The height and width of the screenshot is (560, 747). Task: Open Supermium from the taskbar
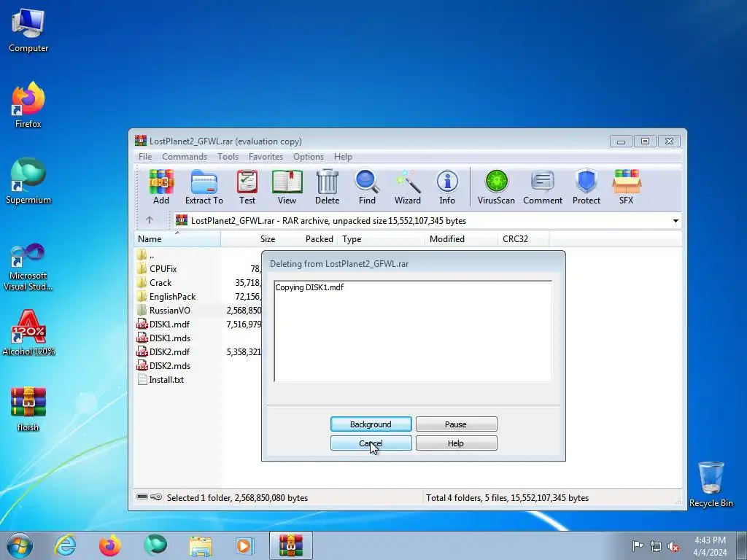click(x=155, y=545)
